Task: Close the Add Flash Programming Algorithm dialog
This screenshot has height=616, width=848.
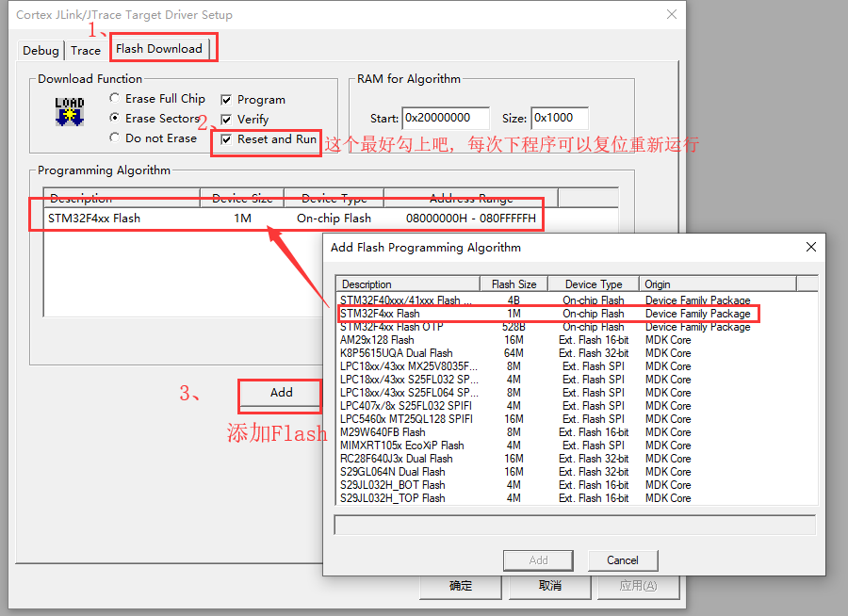Action: tap(810, 247)
